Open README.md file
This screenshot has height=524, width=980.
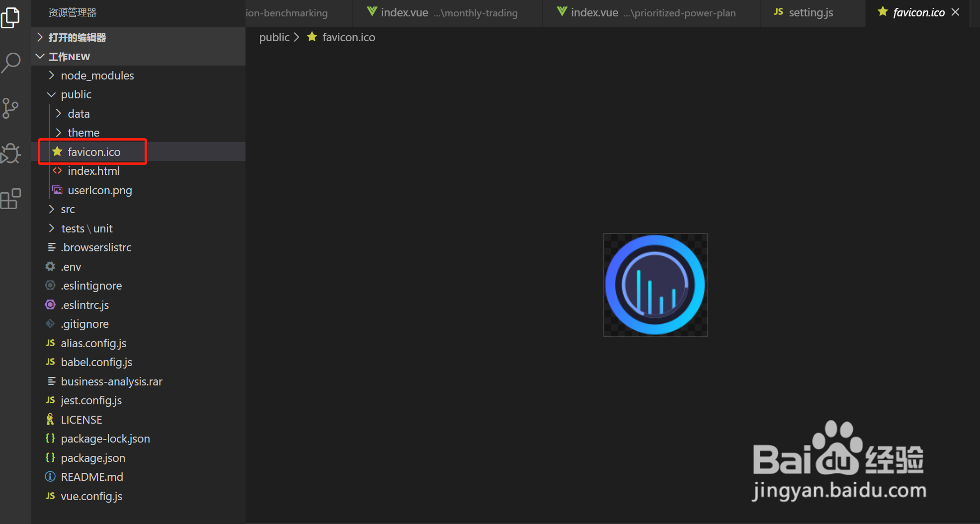(x=138, y=477)
